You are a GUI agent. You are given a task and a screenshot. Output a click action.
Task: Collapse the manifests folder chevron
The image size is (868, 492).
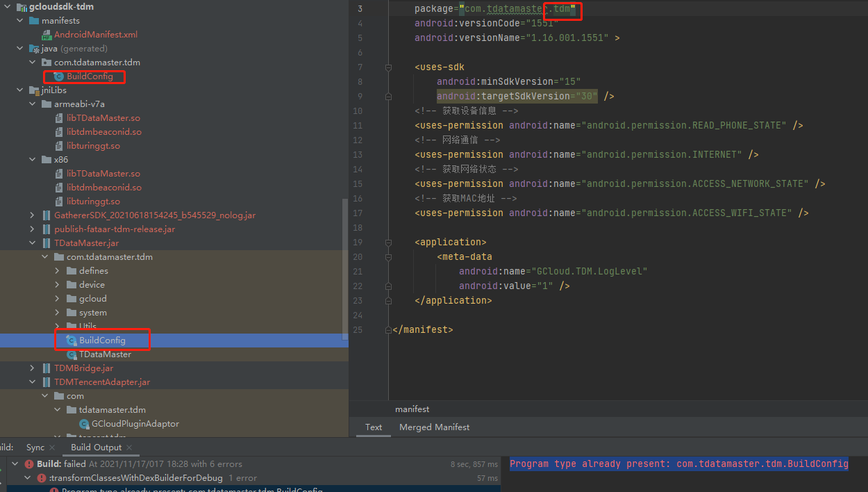pyautogui.click(x=20, y=21)
